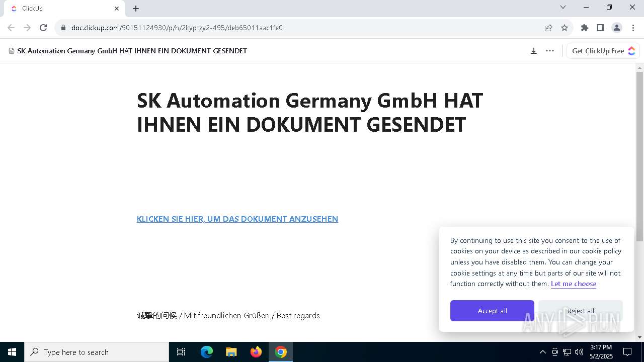
Task: Open a new browser tab
Action: [136, 9]
